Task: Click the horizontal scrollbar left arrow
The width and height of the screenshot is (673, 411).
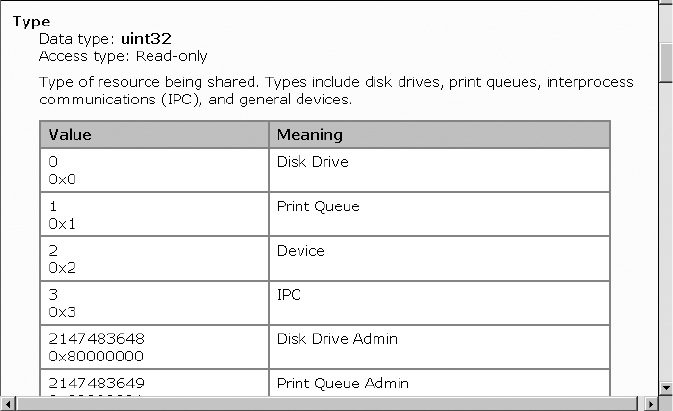Action: pos(7,404)
